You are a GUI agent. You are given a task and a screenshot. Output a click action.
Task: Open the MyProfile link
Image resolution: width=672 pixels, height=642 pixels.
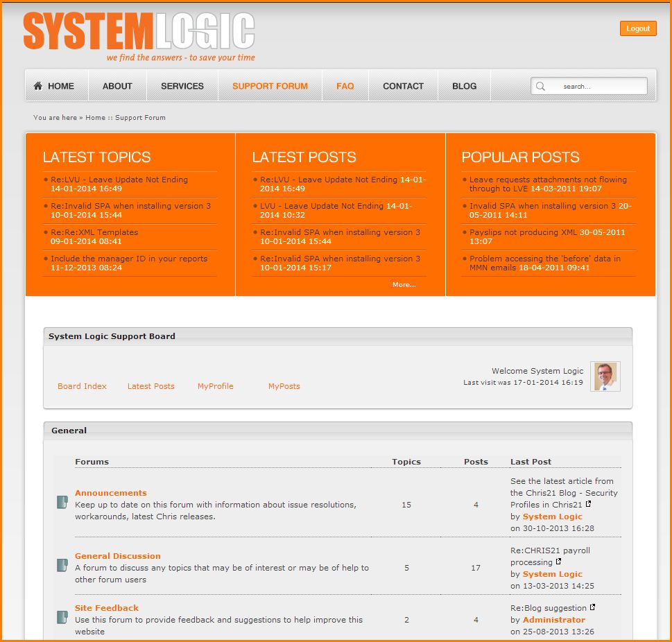pos(215,386)
